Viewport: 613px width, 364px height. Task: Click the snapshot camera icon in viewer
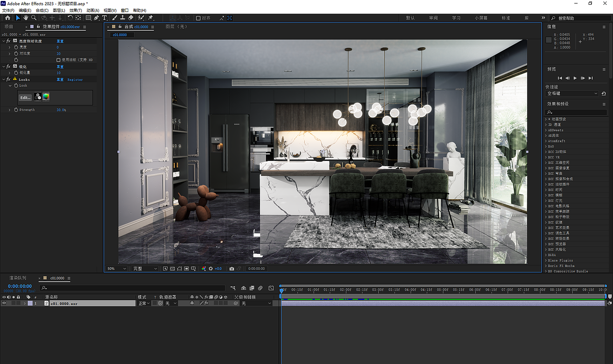232,269
